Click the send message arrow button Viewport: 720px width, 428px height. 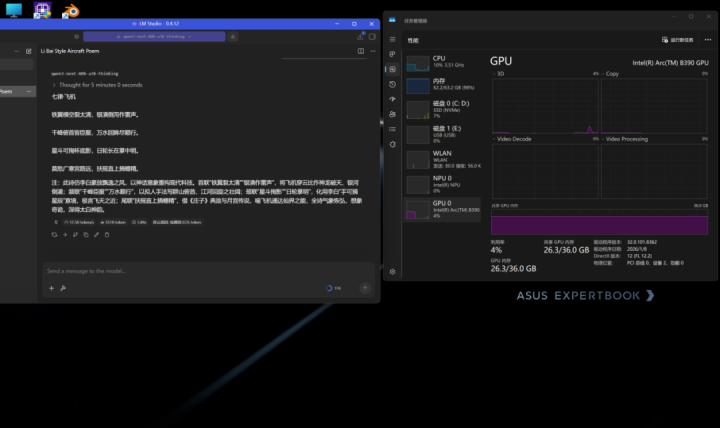[364, 288]
